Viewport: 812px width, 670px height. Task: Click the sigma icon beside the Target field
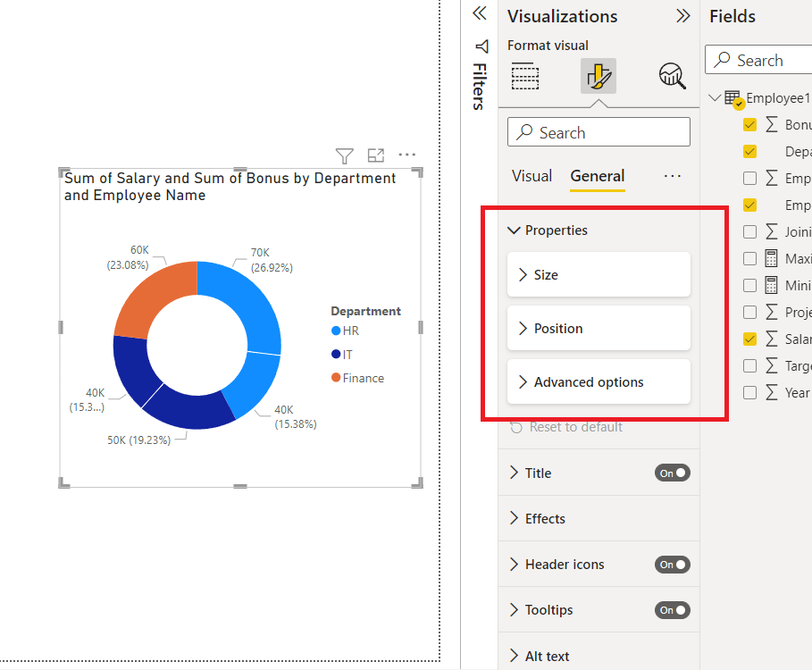[x=772, y=365]
